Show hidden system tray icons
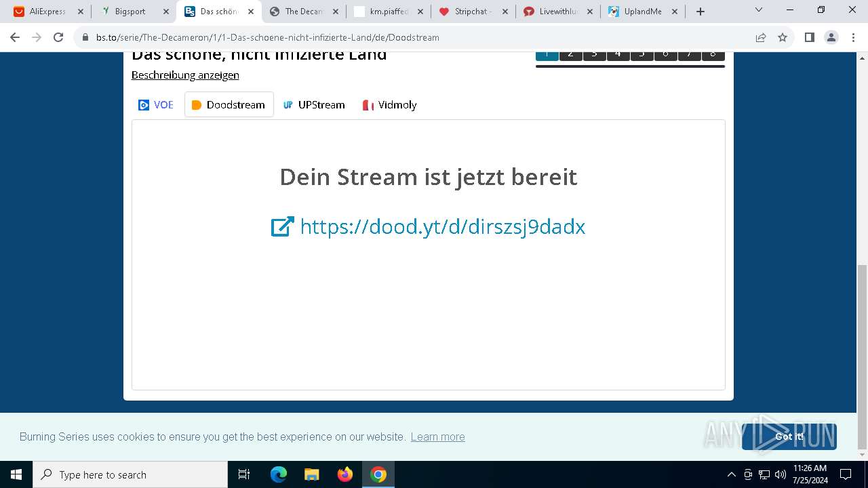The width and height of the screenshot is (868, 488). pos(731,474)
